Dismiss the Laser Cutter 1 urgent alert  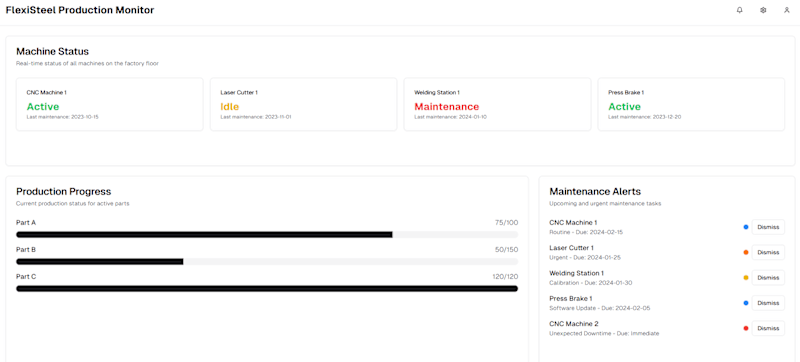[768, 252]
